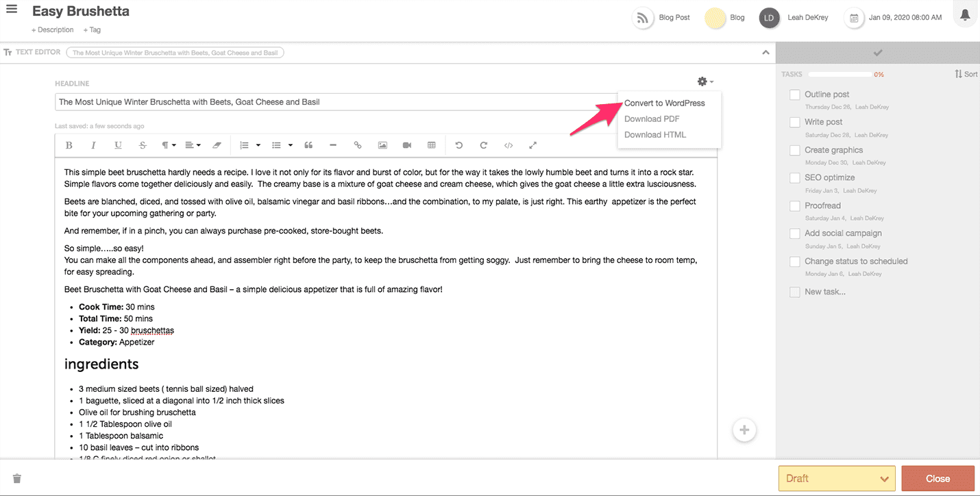
Task: Choose Download PDF option
Action: coord(652,119)
